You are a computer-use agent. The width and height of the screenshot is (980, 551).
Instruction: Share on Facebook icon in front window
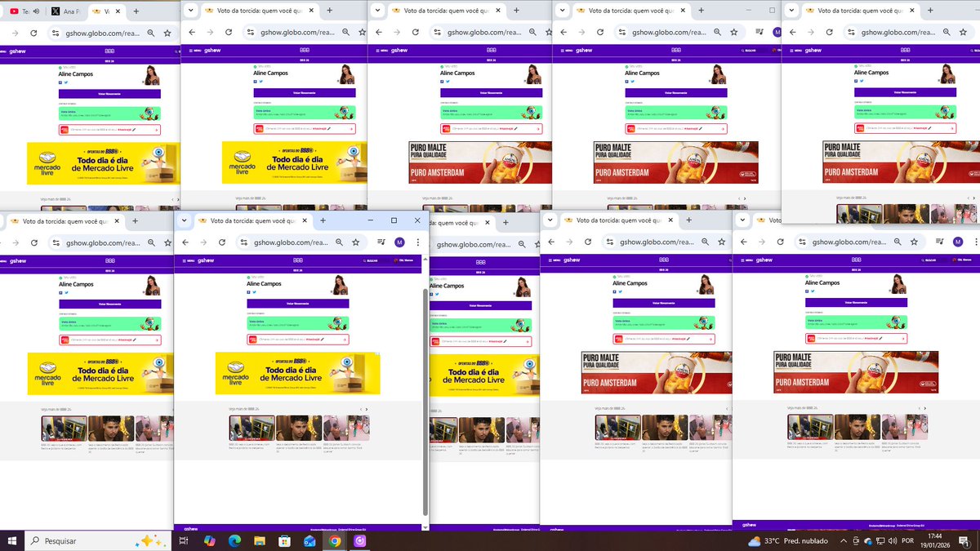coord(247,293)
